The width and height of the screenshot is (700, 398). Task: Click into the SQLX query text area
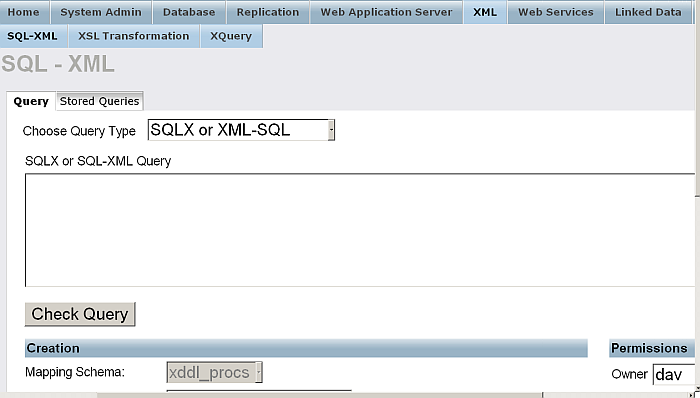(x=360, y=230)
